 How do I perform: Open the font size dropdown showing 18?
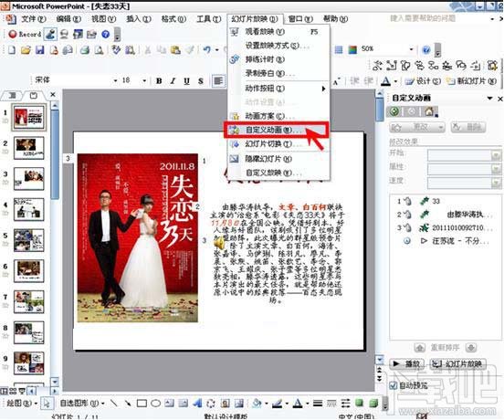[x=144, y=80]
